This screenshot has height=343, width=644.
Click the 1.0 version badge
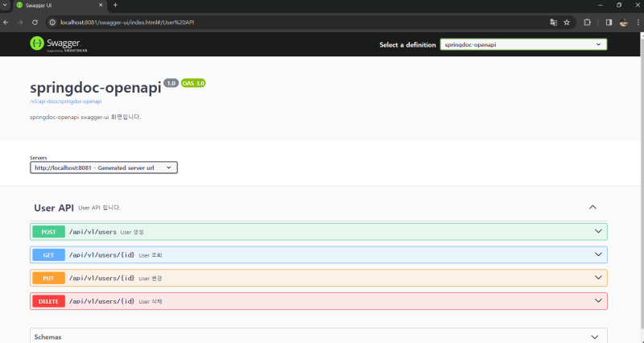coord(171,84)
